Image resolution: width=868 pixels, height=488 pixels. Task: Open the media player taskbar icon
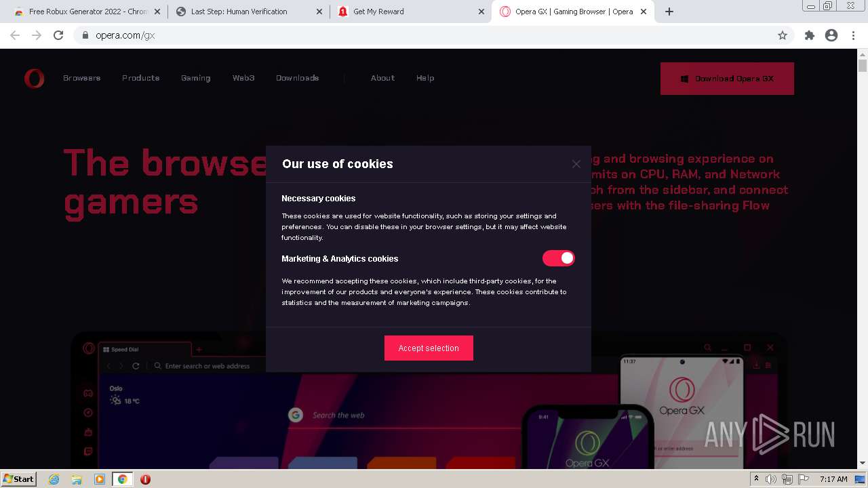click(x=100, y=479)
